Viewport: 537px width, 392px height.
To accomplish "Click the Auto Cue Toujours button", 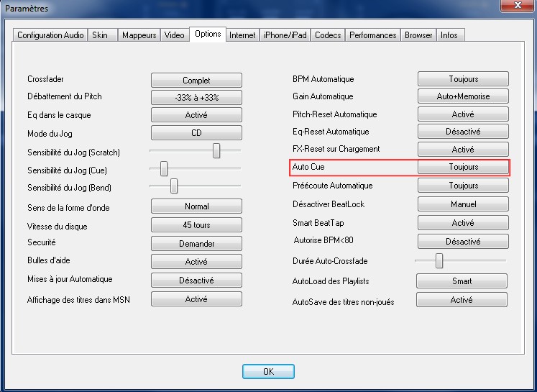I will coord(463,167).
